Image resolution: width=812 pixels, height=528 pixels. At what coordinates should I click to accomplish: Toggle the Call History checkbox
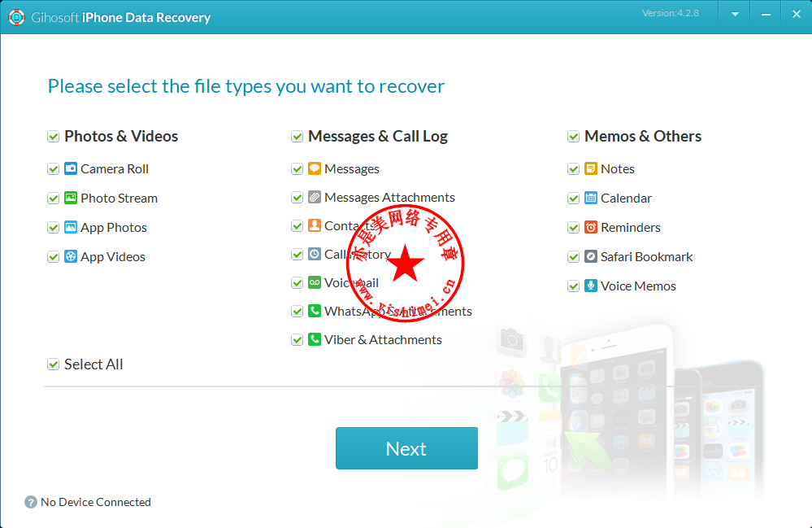click(297, 255)
